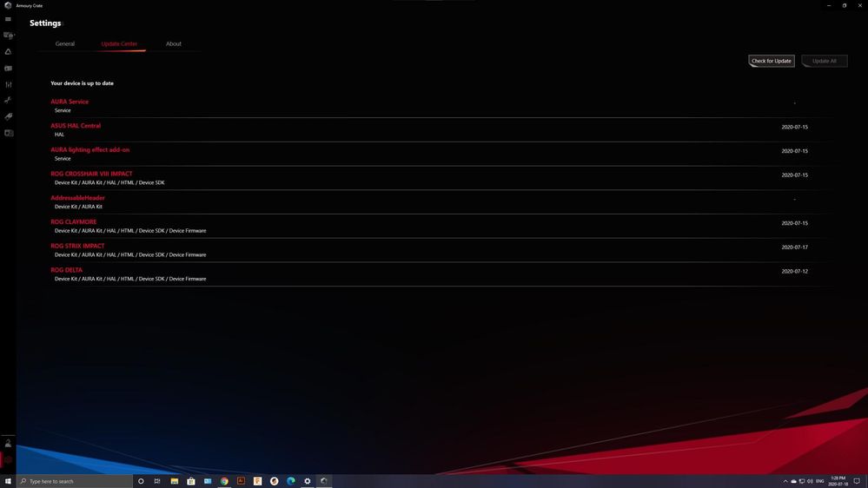
Task: Open Cortana from the taskbar
Action: (141, 481)
